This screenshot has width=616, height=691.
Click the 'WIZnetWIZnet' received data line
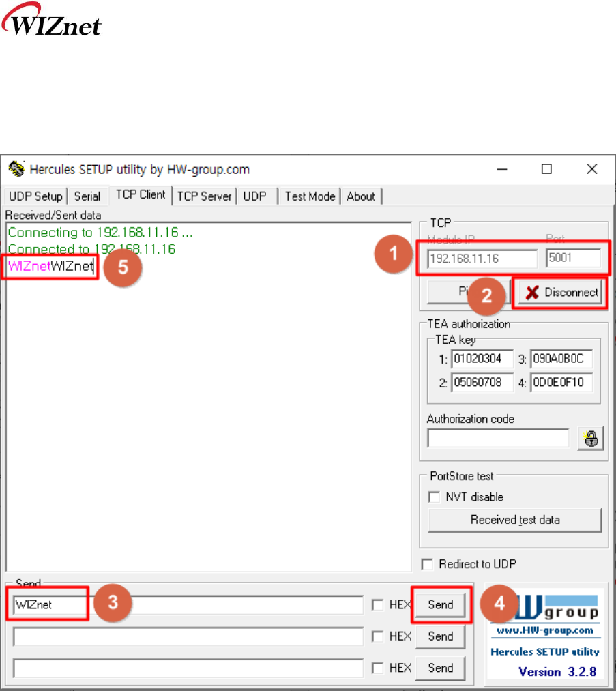[x=51, y=266]
